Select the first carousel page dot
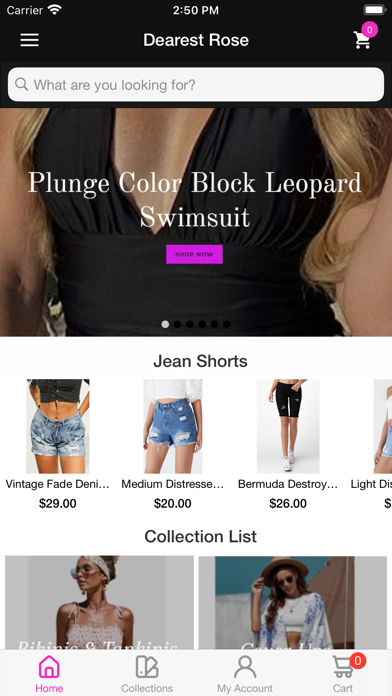 pos(165,324)
